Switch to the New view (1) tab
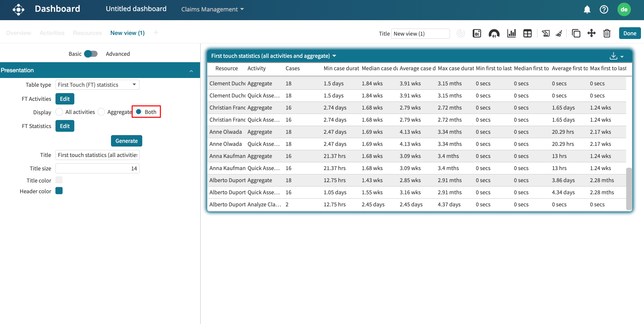This screenshot has height=324, width=644. 127,33
